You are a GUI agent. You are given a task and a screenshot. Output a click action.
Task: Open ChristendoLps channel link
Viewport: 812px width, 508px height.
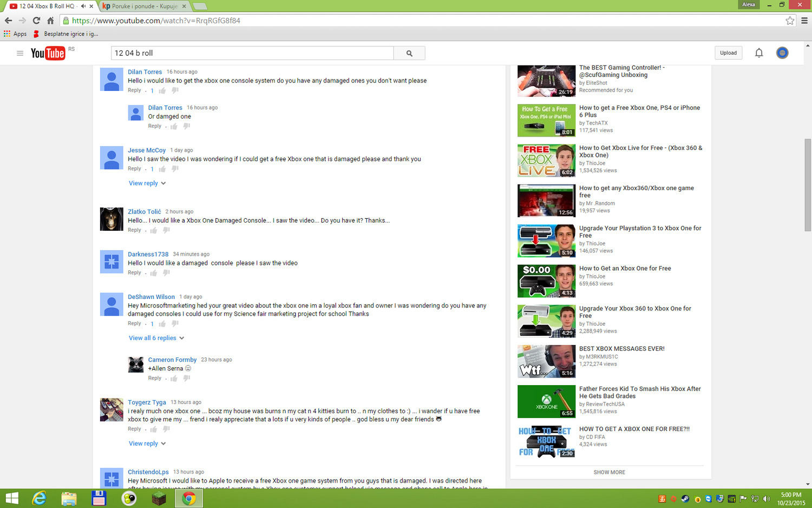click(x=148, y=472)
